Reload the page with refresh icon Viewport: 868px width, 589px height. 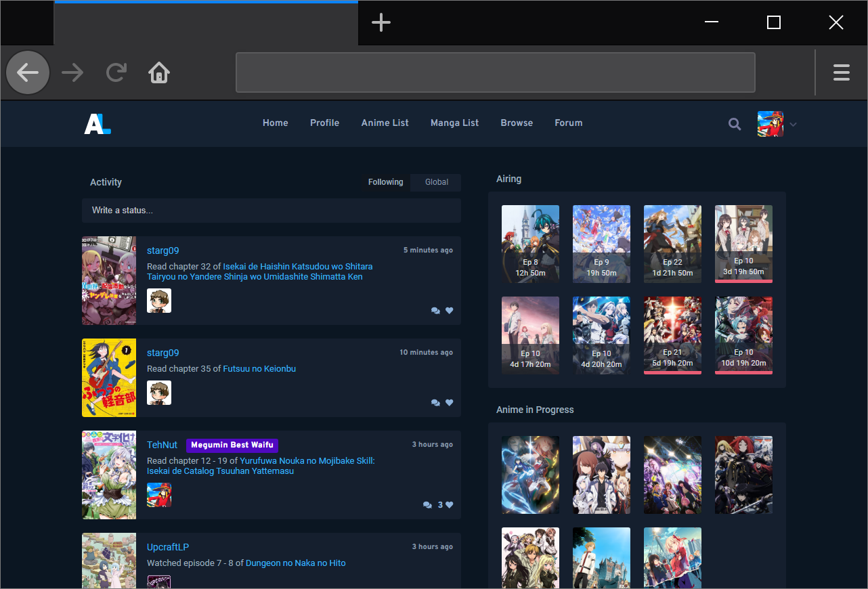pos(116,72)
